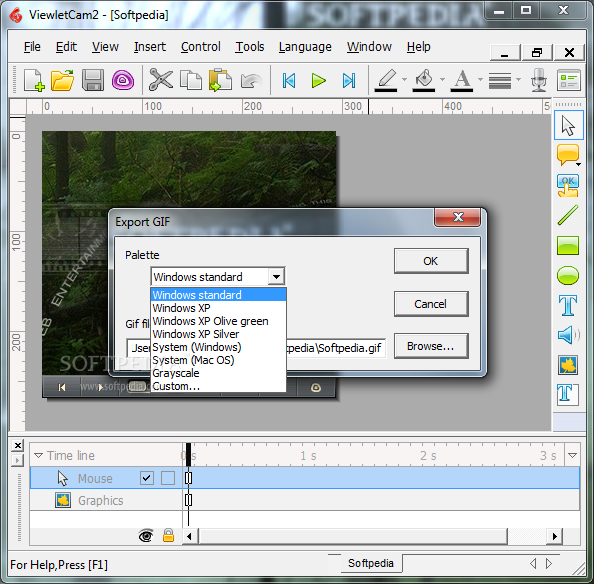The width and height of the screenshot is (594, 584).
Task: Click the Undo arrow icon
Action: pyautogui.click(x=251, y=81)
